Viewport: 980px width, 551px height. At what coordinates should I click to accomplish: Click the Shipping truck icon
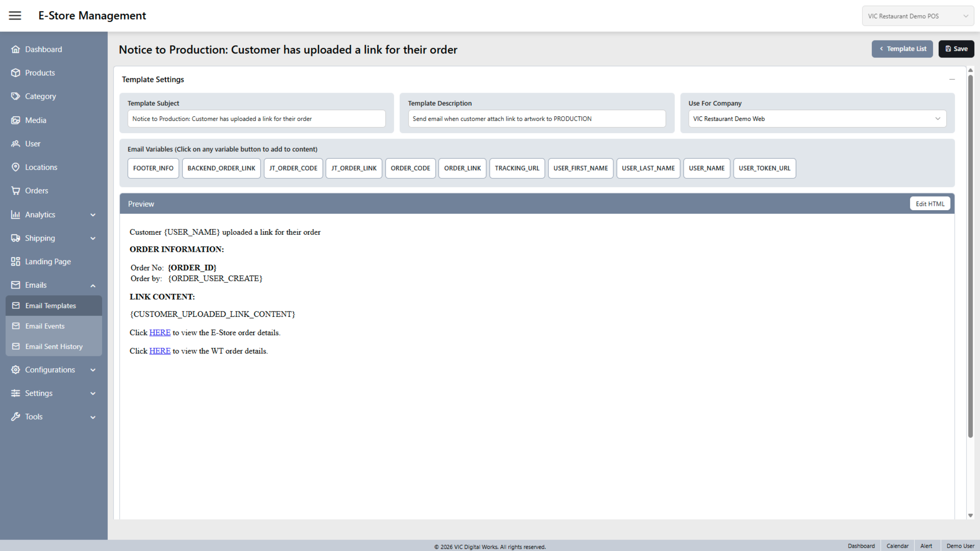pyautogui.click(x=16, y=238)
